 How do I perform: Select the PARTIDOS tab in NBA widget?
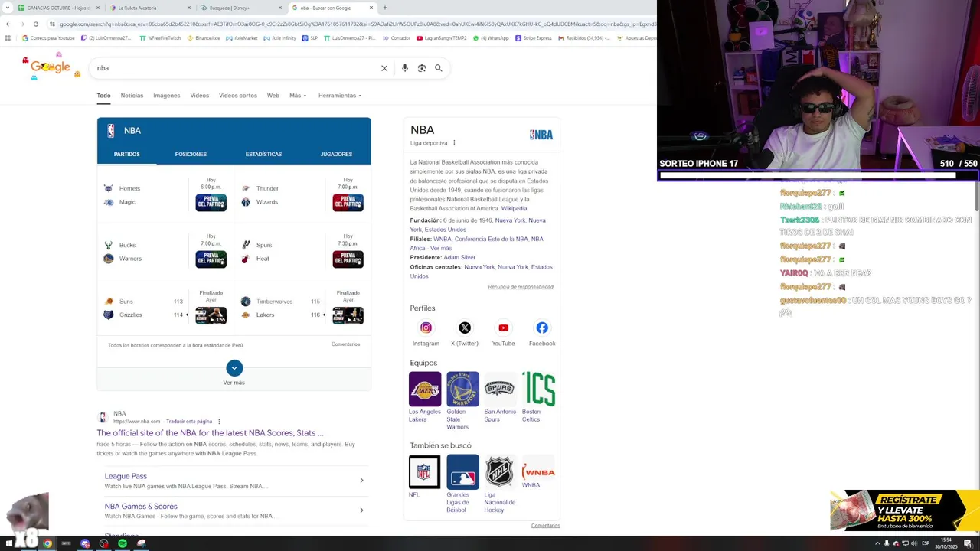pyautogui.click(x=126, y=154)
